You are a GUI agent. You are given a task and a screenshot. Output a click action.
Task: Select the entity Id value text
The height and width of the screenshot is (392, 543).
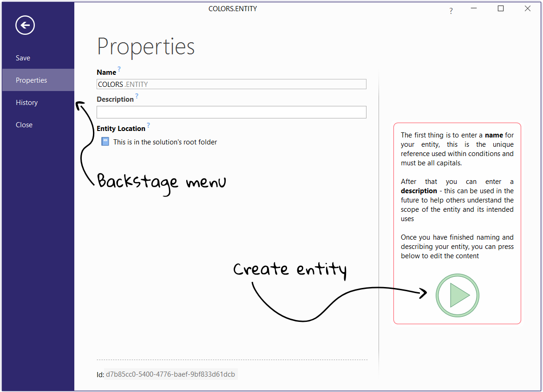pos(170,374)
